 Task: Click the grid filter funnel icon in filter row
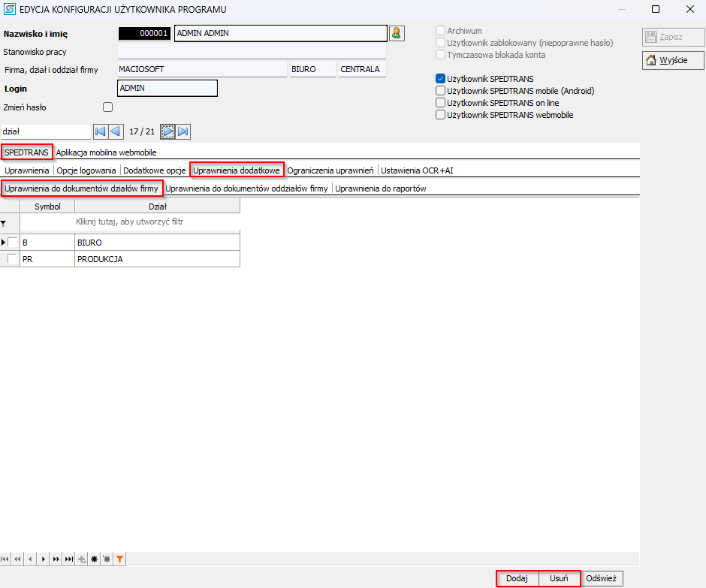tap(3, 223)
